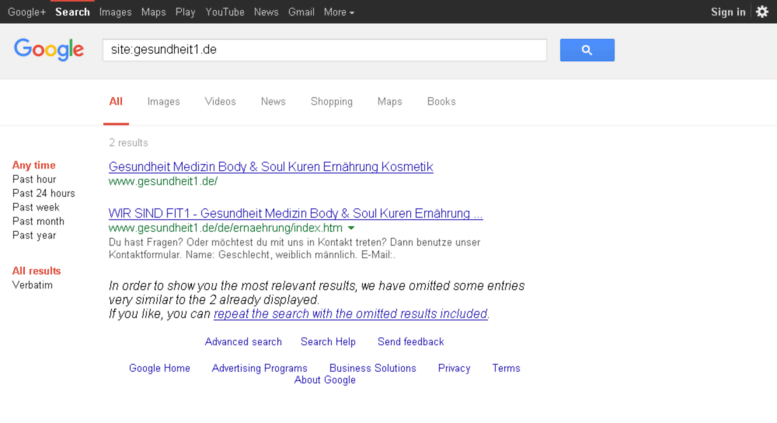Filter results to Past week

coord(36,207)
